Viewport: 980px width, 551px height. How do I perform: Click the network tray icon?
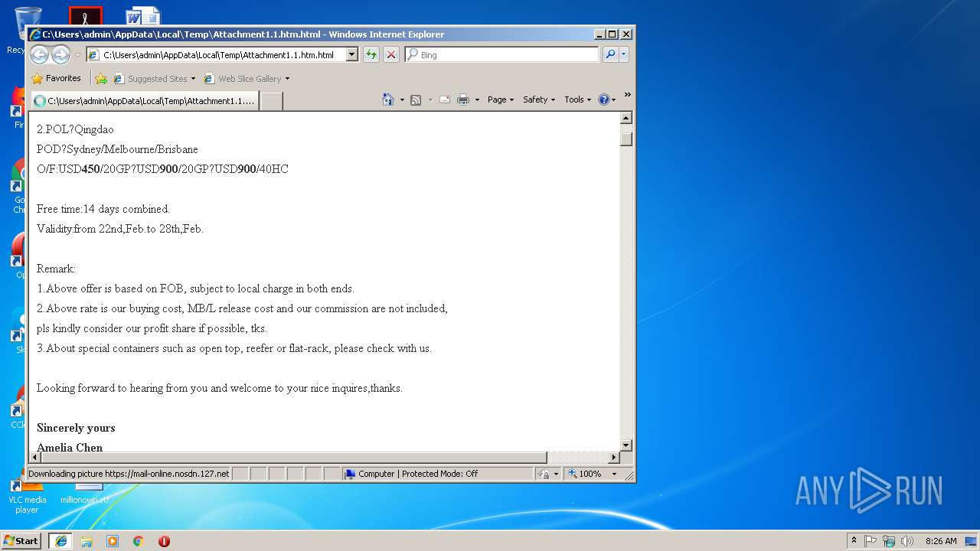(889, 541)
